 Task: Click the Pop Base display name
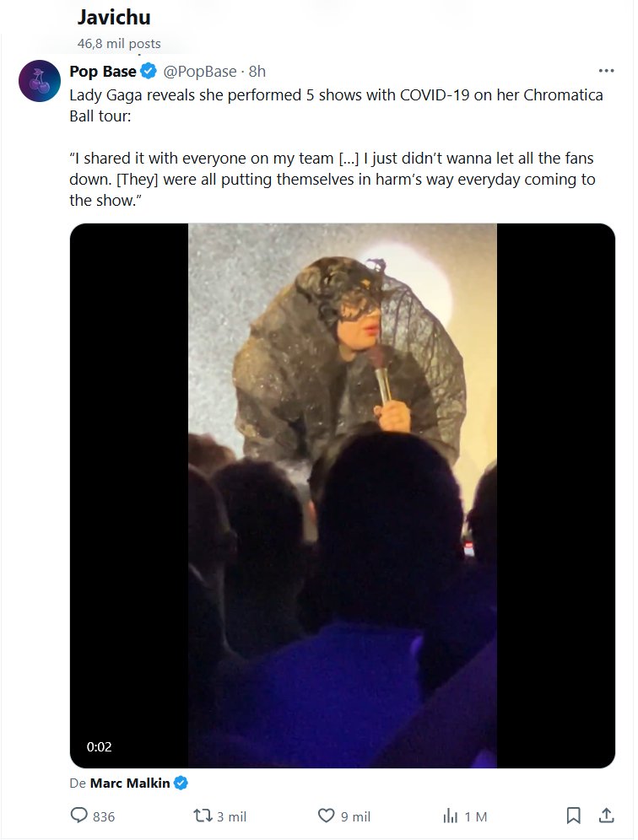(x=103, y=72)
